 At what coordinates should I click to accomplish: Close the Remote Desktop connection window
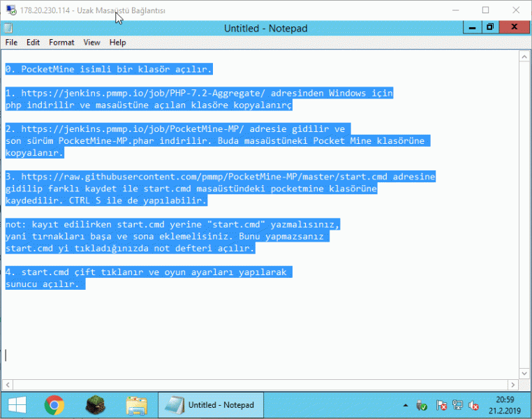tap(516, 10)
